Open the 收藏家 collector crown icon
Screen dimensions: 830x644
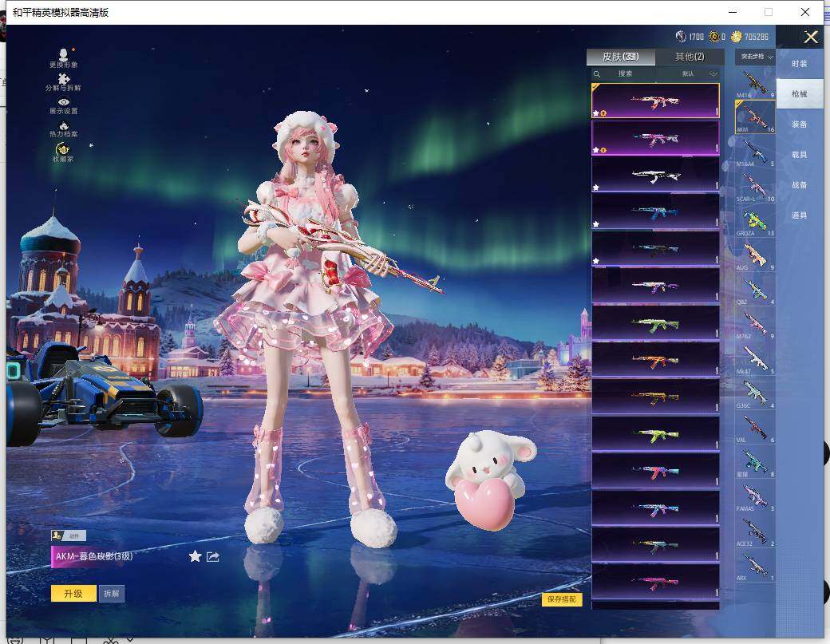tap(63, 152)
